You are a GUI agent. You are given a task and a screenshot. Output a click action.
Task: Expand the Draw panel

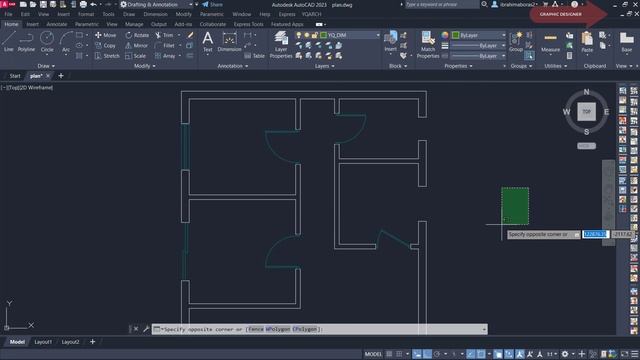(46, 66)
